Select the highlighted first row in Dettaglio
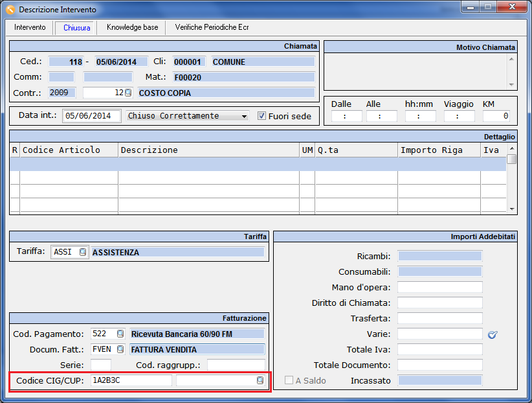532x403 pixels. pyautogui.click(x=258, y=164)
